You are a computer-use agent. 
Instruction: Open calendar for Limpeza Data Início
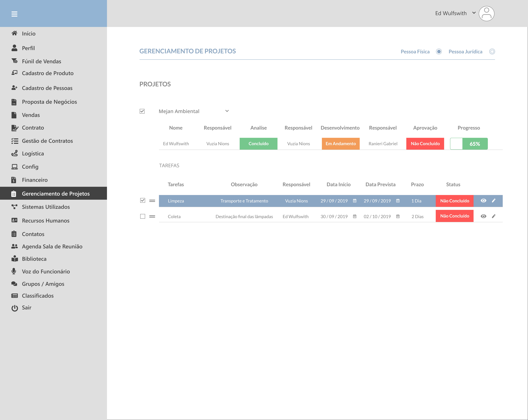(355, 201)
